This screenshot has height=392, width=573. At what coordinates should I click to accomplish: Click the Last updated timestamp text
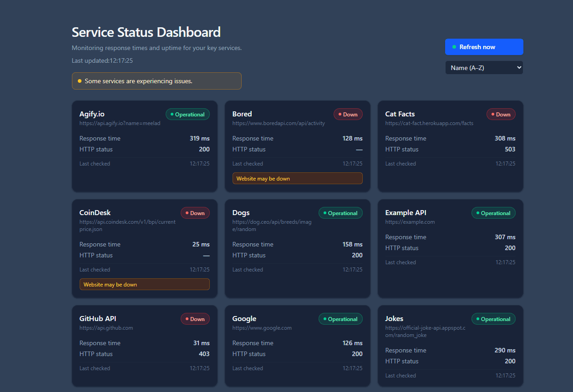point(102,60)
